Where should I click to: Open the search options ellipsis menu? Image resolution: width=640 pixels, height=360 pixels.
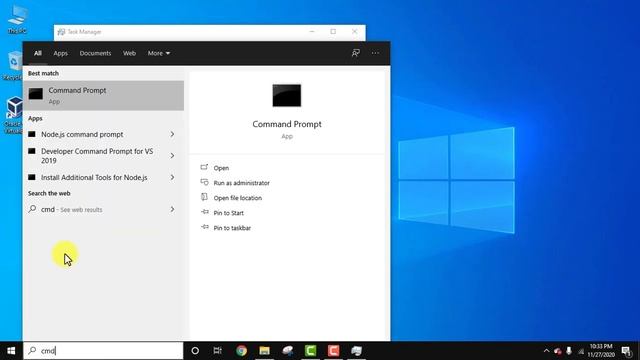click(375, 53)
